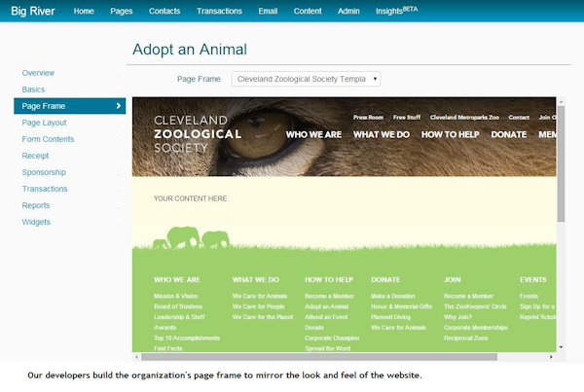Click the chevron on Page Frame row
This screenshot has height=392, width=584.
point(119,106)
